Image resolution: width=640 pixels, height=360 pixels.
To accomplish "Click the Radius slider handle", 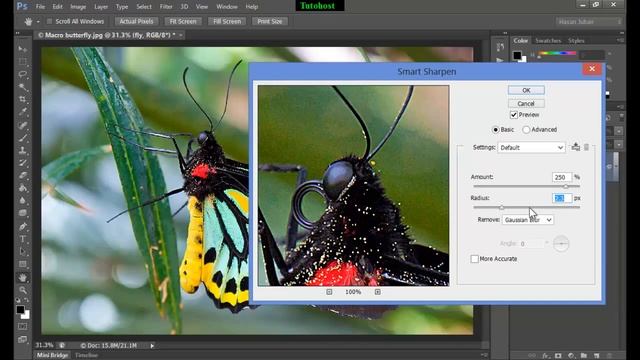I will [x=502, y=207].
